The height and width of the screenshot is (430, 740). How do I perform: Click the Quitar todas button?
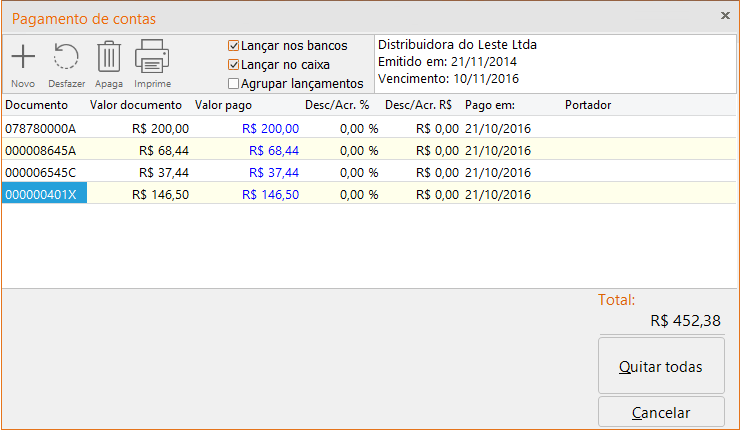pyautogui.click(x=661, y=366)
